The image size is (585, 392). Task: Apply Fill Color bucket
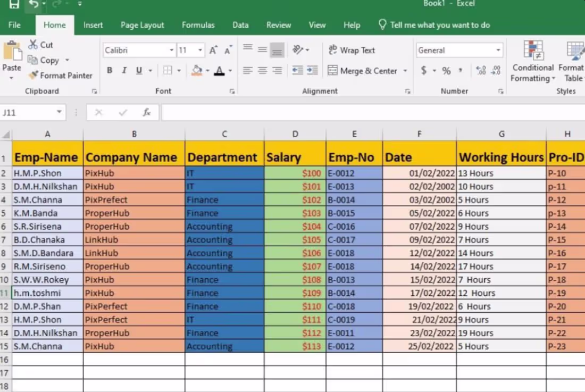point(197,70)
